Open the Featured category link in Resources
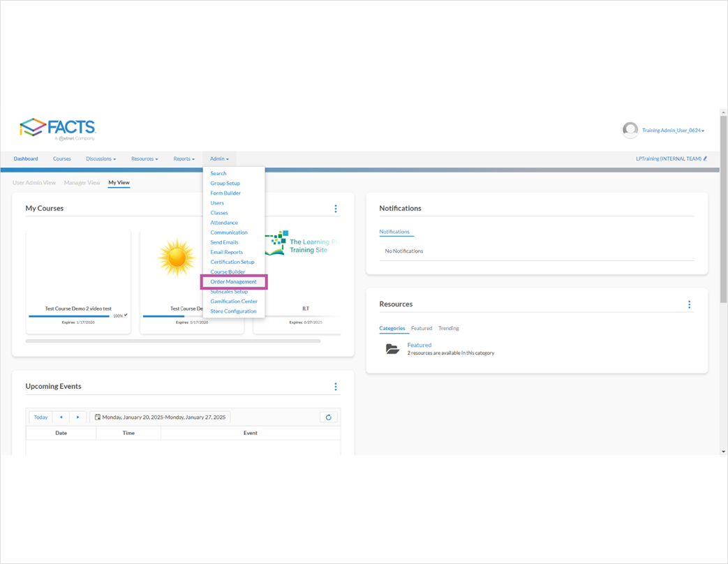728x564 pixels. (x=419, y=344)
